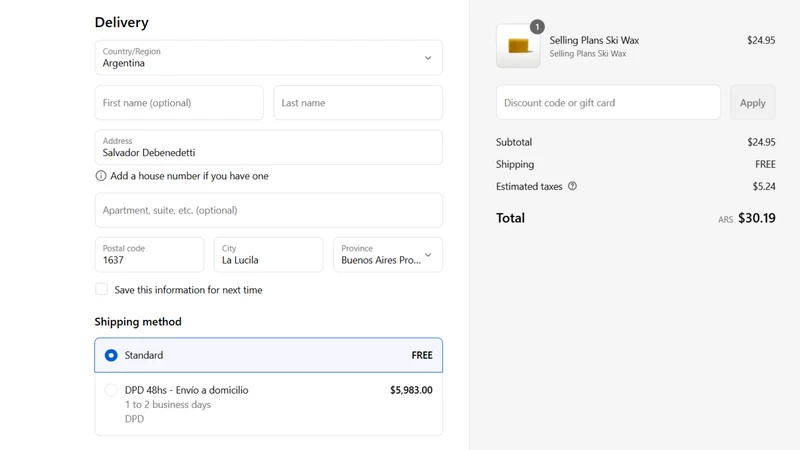800x450 pixels.
Task: Click the Delivery heading
Action: [121, 22]
